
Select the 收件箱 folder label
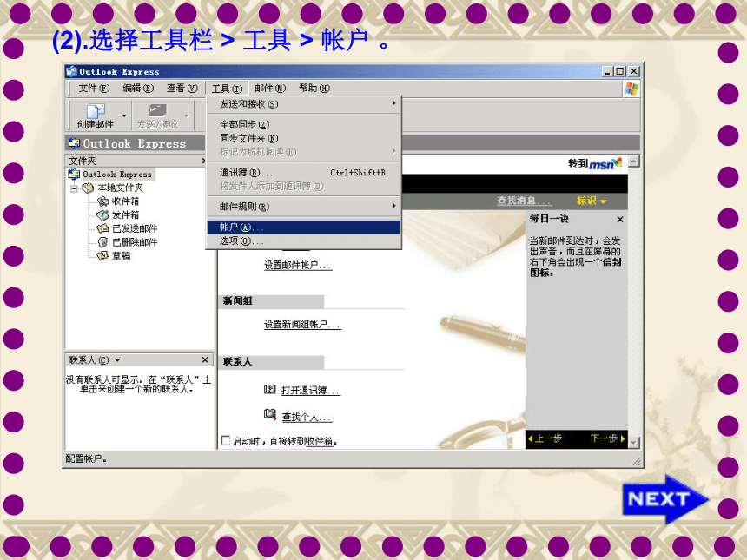125,201
